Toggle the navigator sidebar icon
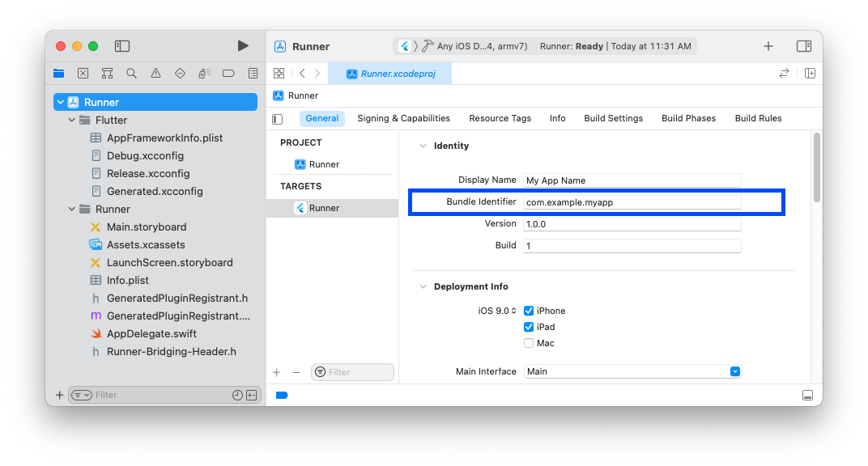868x466 pixels. pyautogui.click(x=122, y=46)
